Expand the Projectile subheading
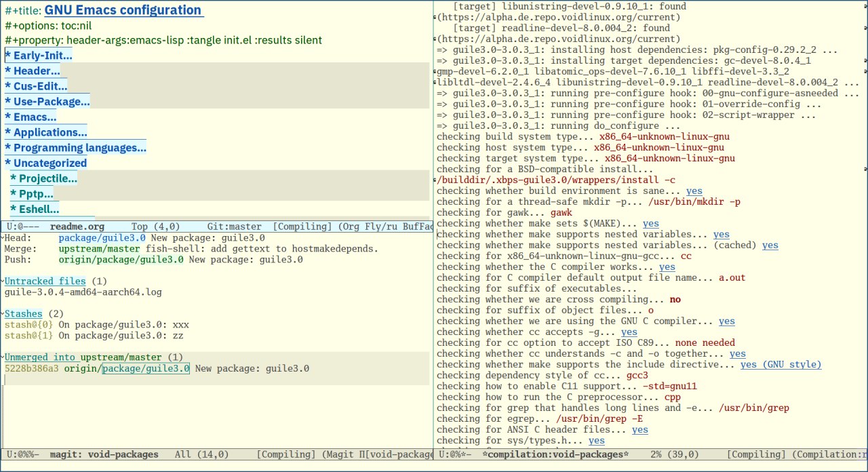This screenshot has width=868, height=472. (43, 178)
